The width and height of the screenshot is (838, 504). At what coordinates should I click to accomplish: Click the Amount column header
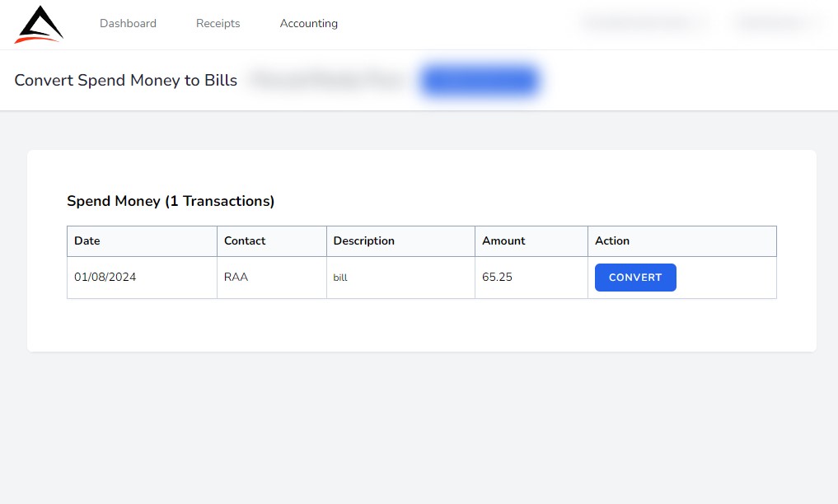[503, 241]
